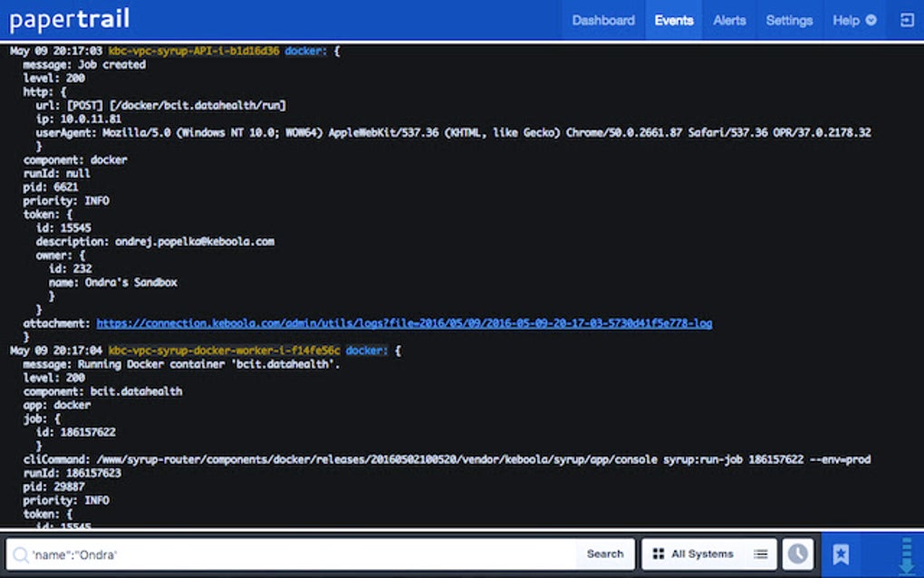Click the saved searches bookmark icon
This screenshot has width=924, height=578.
click(841, 554)
